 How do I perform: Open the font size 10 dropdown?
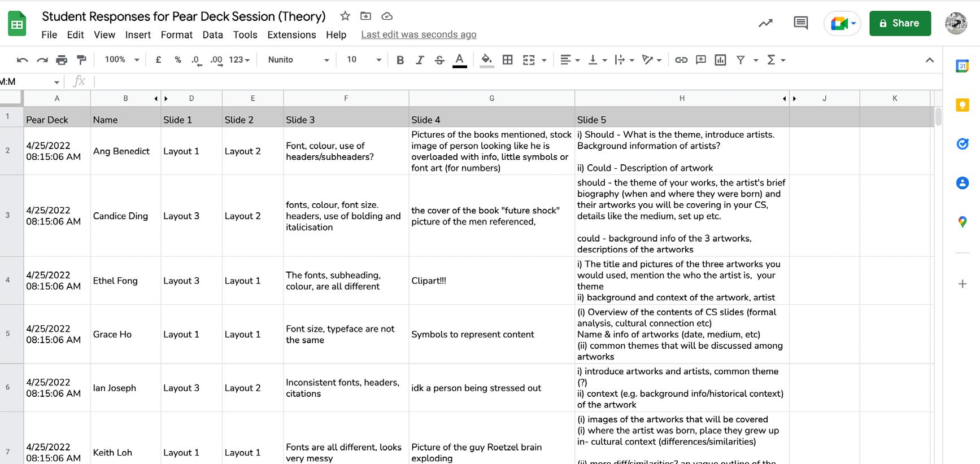click(364, 60)
